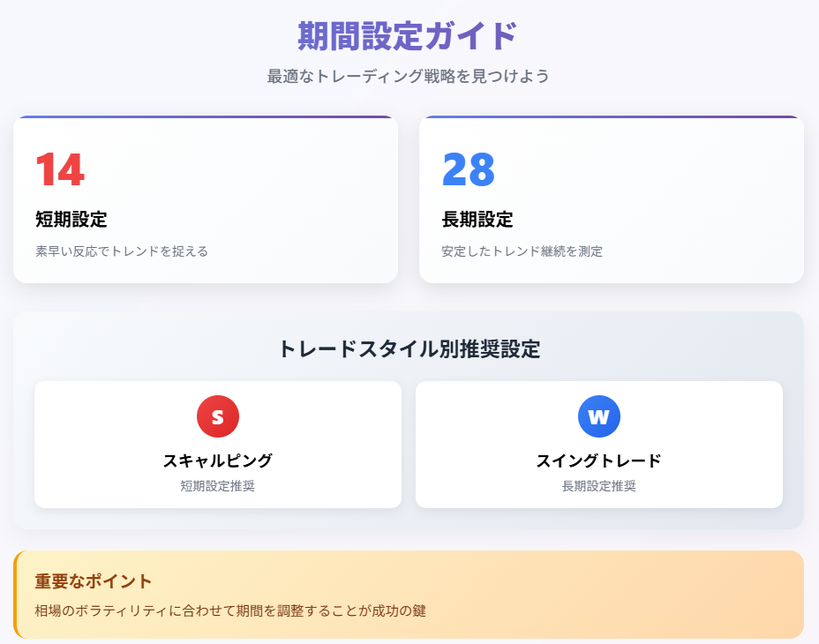Viewport: 819px width, 644px height.
Task: Click the 短期設定推奨 label
Action: (x=218, y=486)
